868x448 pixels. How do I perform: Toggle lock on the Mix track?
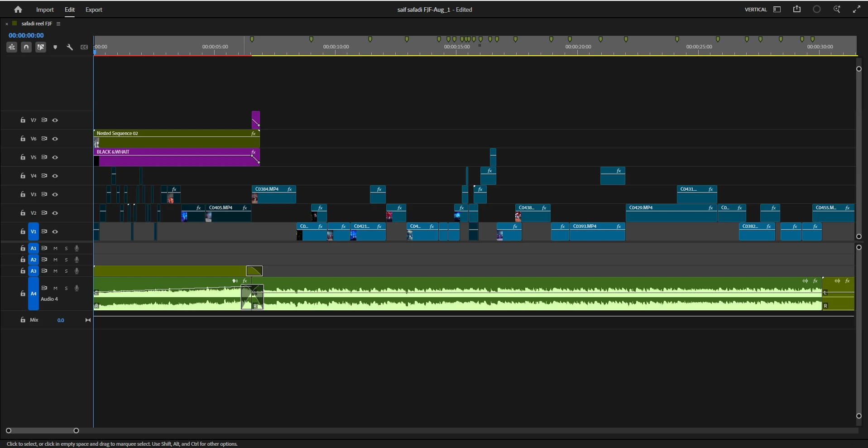(x=23, y=320)
